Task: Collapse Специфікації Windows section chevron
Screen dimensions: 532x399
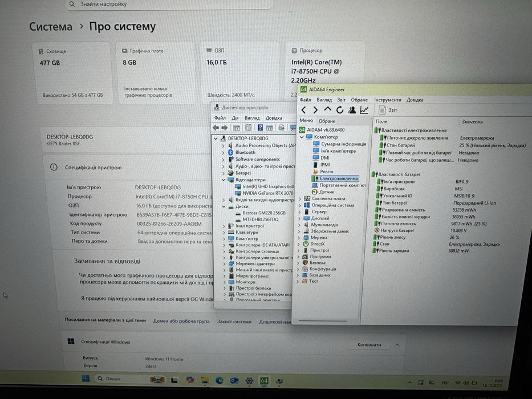Action: [397, 345]
